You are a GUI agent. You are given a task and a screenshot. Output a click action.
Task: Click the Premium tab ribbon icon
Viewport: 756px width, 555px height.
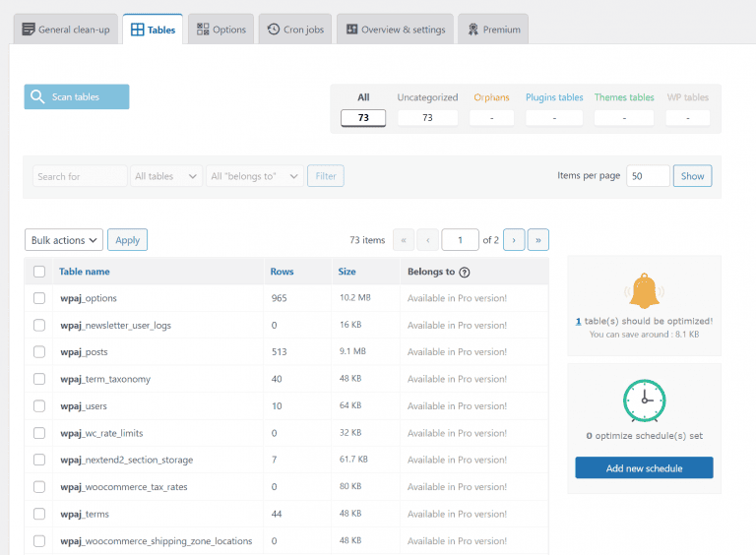(473, 30)
